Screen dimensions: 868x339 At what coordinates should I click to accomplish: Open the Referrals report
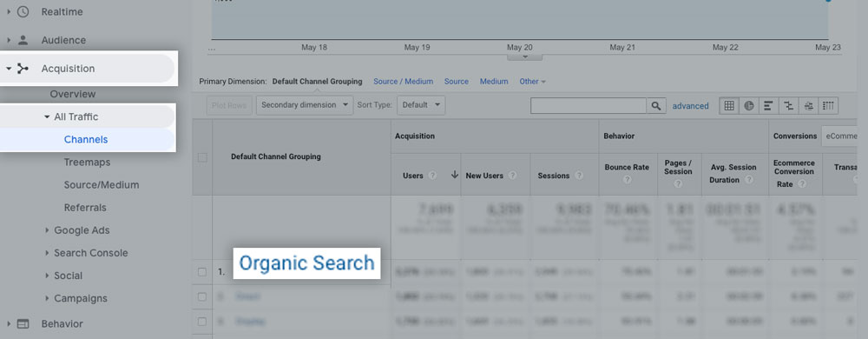point(85,208)
